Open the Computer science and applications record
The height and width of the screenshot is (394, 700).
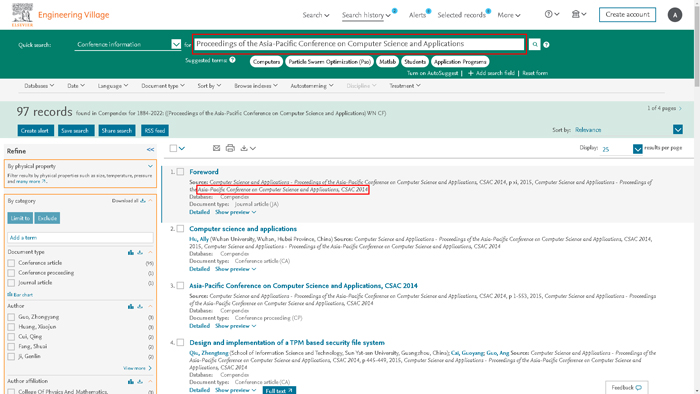pyautogui.click(x=243, y=228)
